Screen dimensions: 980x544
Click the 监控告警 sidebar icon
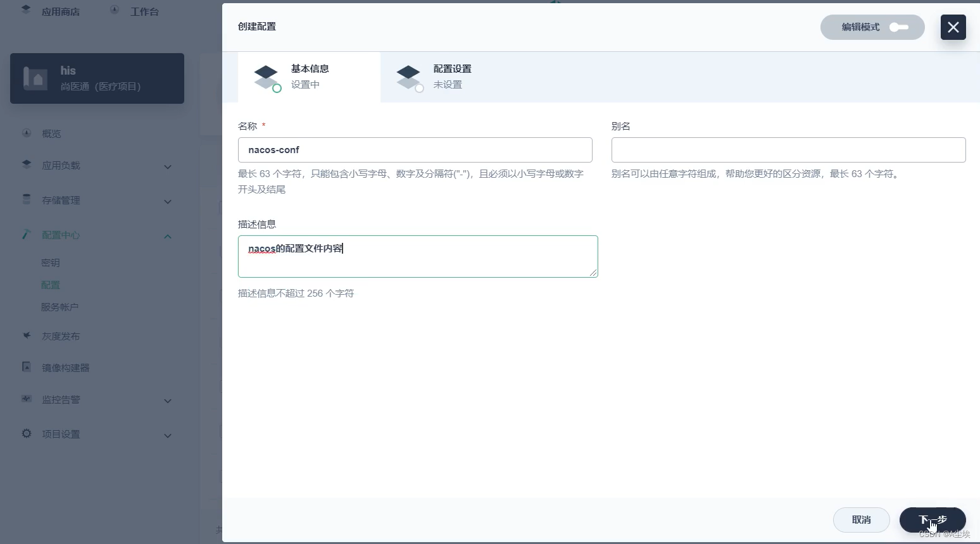pyautogui.click(x=27, y=399)
